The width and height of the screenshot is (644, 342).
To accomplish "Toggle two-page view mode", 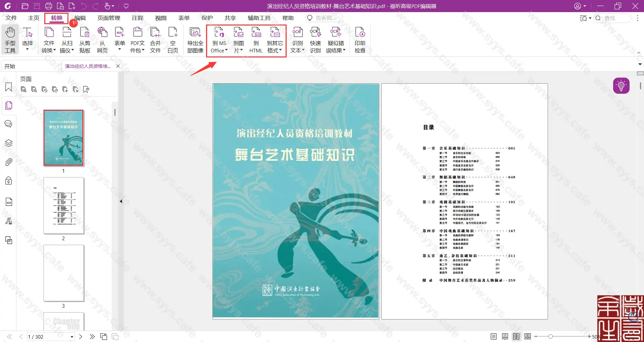I will point(516,336).
